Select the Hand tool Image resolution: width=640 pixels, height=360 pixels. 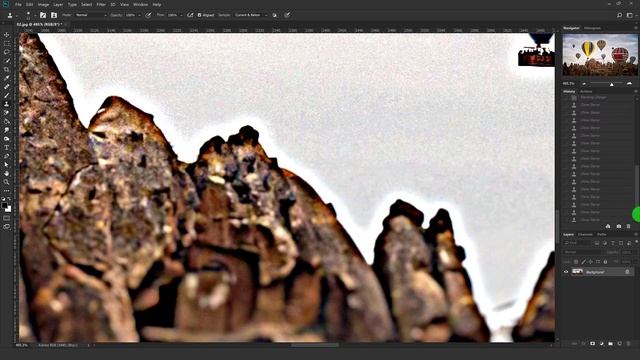click(x=7, y=173)
